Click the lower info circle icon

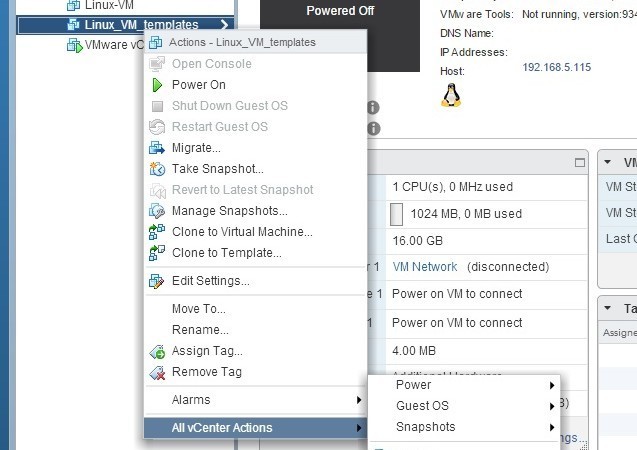point(373,129)
